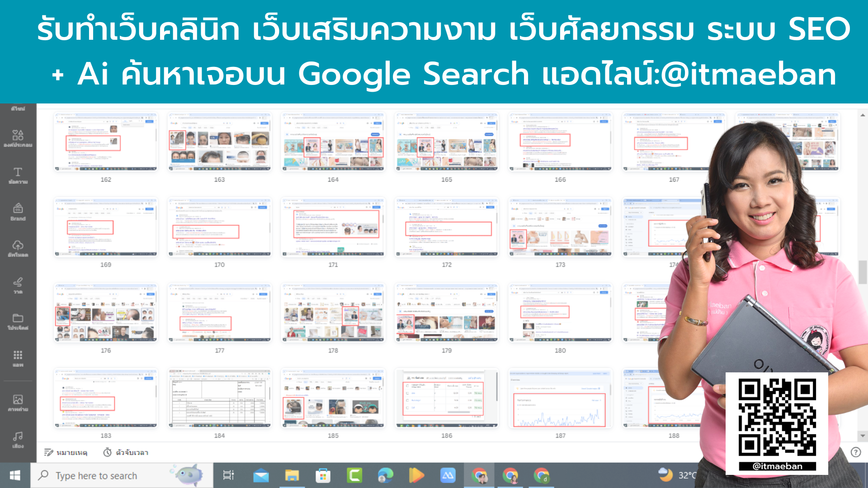Open the โปรเจ็คต์ (Projects) panel

point(18,322)
